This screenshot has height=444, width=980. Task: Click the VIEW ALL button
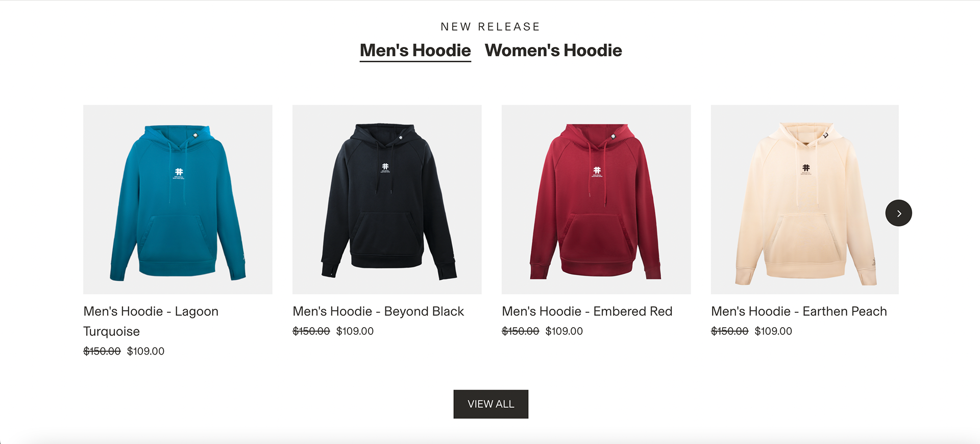(x=491, y=404)
